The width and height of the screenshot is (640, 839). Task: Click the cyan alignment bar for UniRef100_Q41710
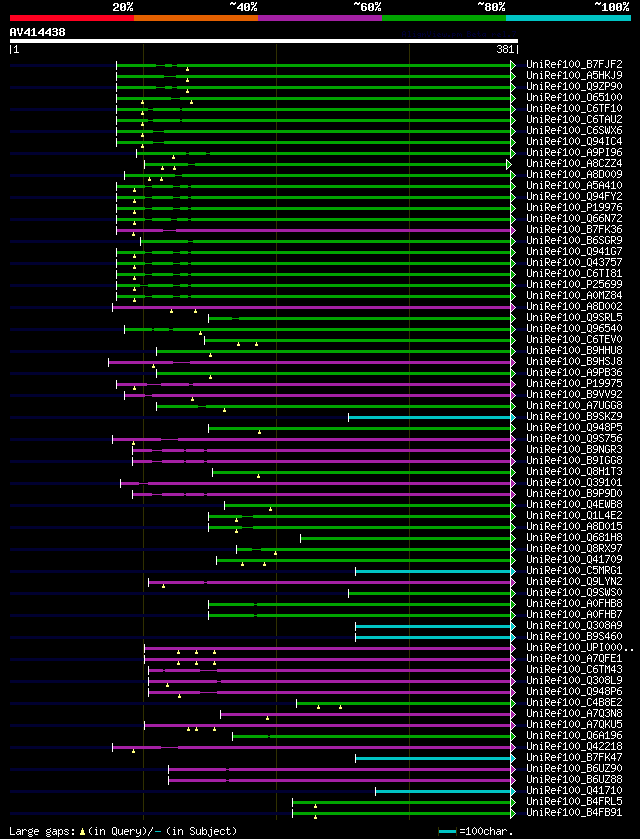click(443, 791)
